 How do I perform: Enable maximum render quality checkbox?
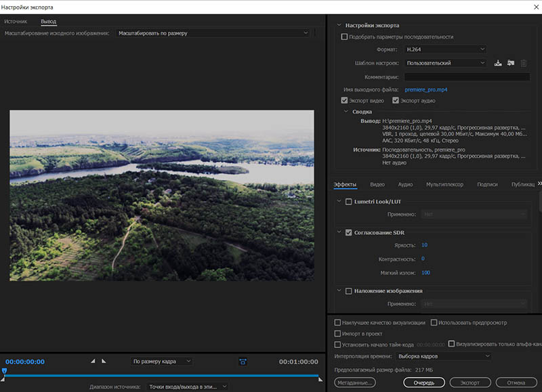pyautogui.click(x=337, y=322)
